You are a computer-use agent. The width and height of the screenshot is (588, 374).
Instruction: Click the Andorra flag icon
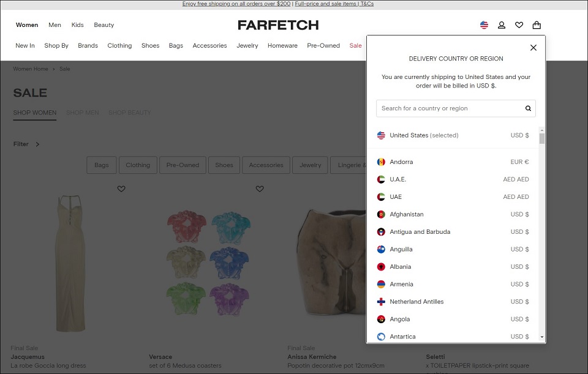click(381, 162)
